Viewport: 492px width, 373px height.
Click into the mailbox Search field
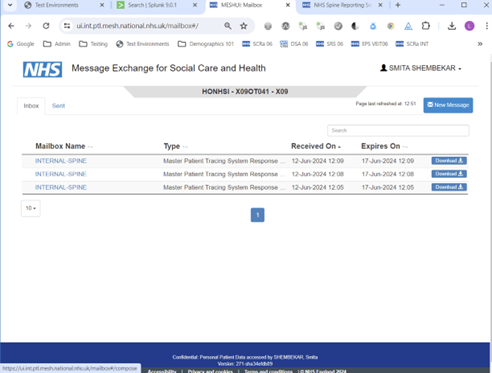[x=398, y=130]
